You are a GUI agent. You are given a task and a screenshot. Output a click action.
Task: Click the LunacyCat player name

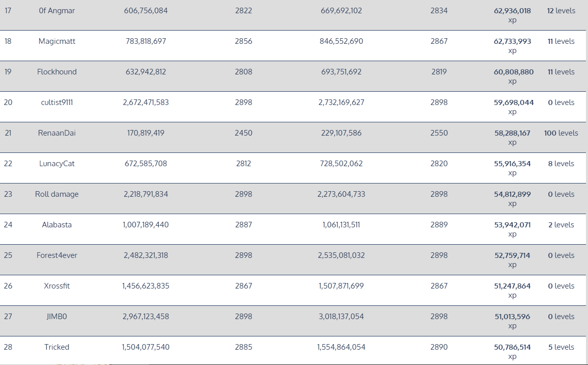57,164
